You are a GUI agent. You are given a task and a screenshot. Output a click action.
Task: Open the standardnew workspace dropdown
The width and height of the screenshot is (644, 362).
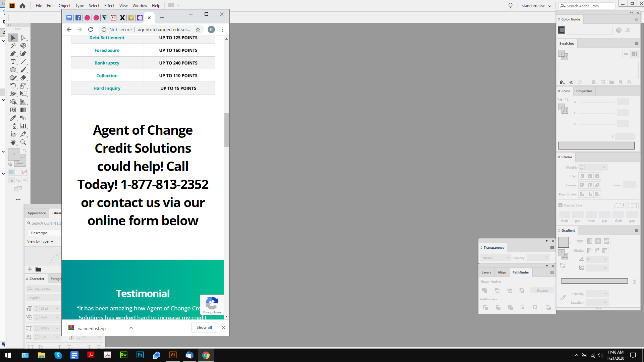coord(536,6)
